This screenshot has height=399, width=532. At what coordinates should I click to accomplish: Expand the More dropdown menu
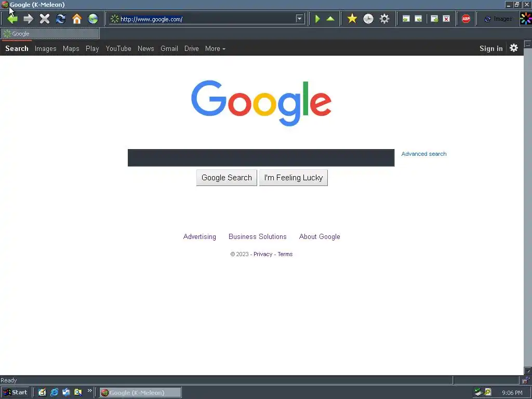(x=215, y=48)
